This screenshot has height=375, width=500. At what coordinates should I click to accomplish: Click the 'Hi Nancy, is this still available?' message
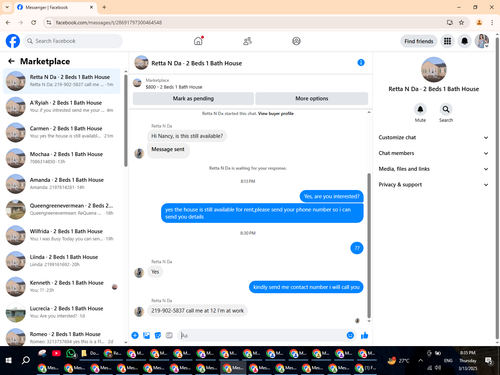pos(187,136)
